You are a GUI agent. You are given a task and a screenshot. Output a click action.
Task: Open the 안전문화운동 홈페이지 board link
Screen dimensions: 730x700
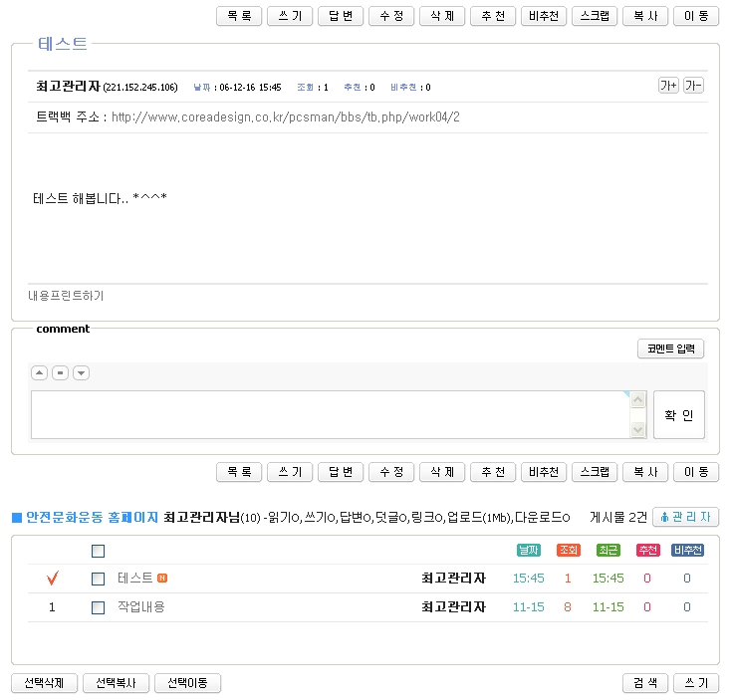93,517
